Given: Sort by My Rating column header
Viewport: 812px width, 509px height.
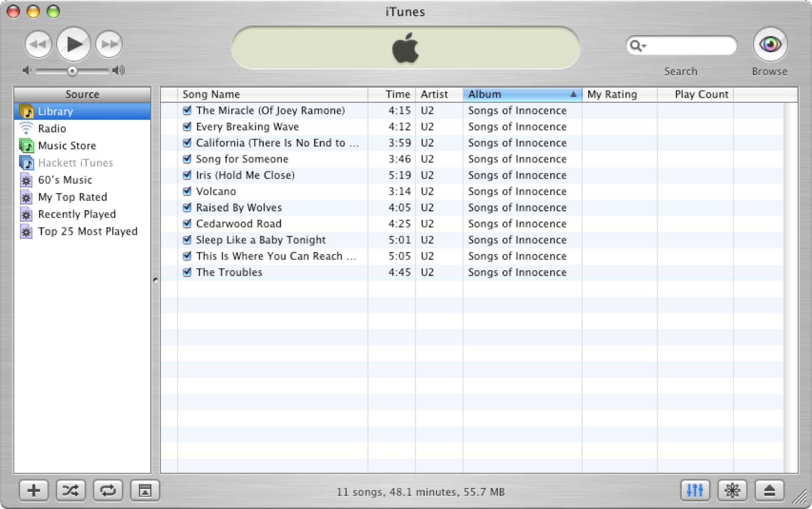Looking at the screenshot, I should 620,94.
